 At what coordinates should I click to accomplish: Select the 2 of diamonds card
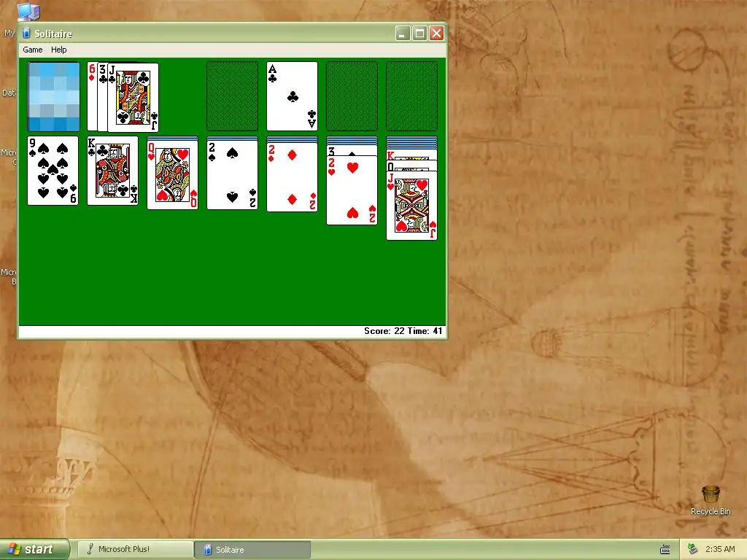[x=292, y=176]
